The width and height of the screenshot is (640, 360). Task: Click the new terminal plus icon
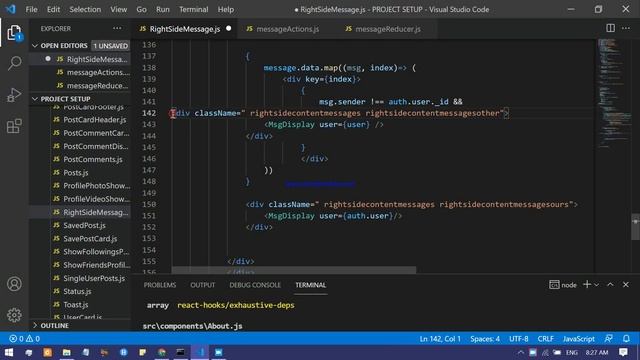(x=587, y=284)
